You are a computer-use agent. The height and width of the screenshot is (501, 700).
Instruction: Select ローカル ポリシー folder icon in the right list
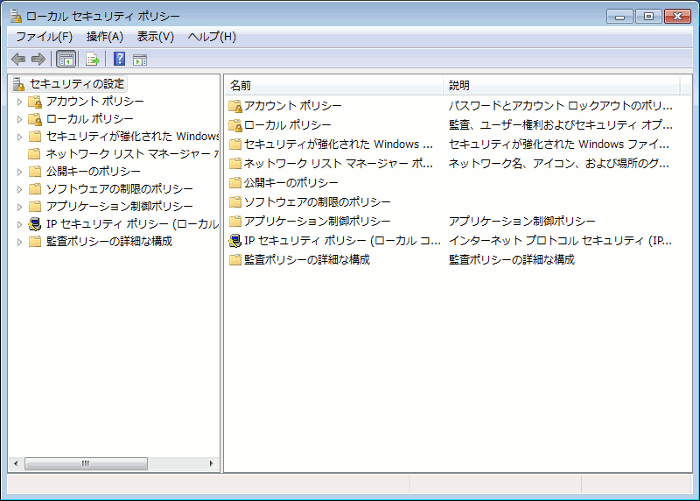click(235, 125)
